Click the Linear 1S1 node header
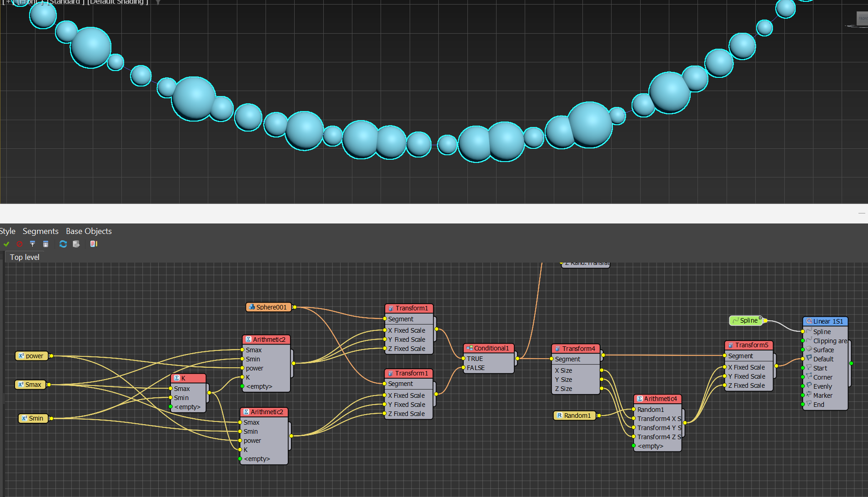The height and width of the screenshot is (497, 868). (x=825, y=321)
